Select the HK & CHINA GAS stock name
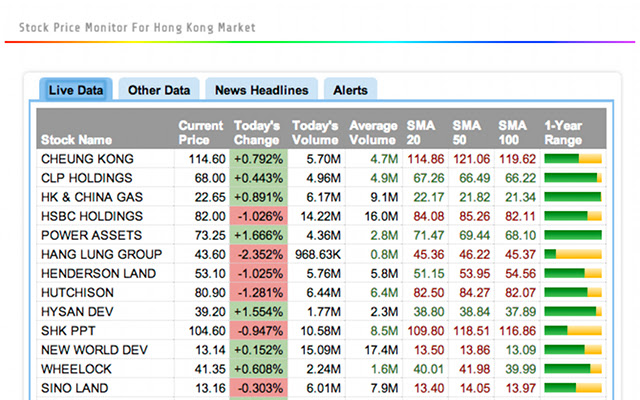Viewport: 640px width, 400px height. point(92,197)
